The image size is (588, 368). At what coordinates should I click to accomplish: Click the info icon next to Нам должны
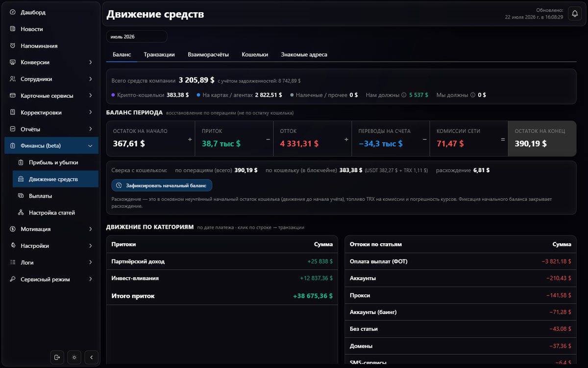pos(404,95)
